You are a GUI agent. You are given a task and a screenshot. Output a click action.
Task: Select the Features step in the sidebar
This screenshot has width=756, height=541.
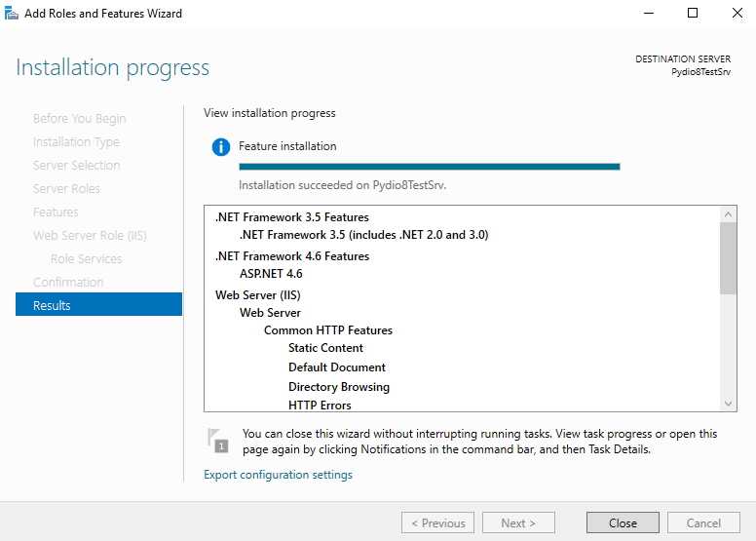(x=56, y=212)
